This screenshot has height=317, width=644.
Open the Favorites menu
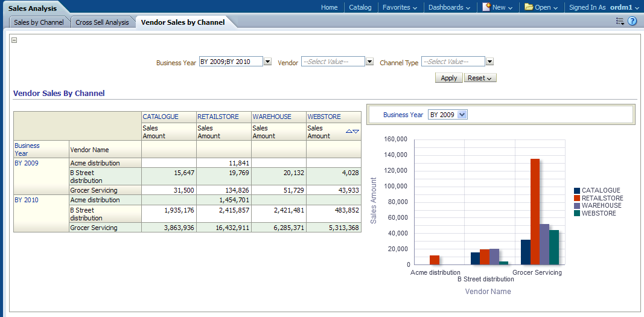[x=400, y=7]
